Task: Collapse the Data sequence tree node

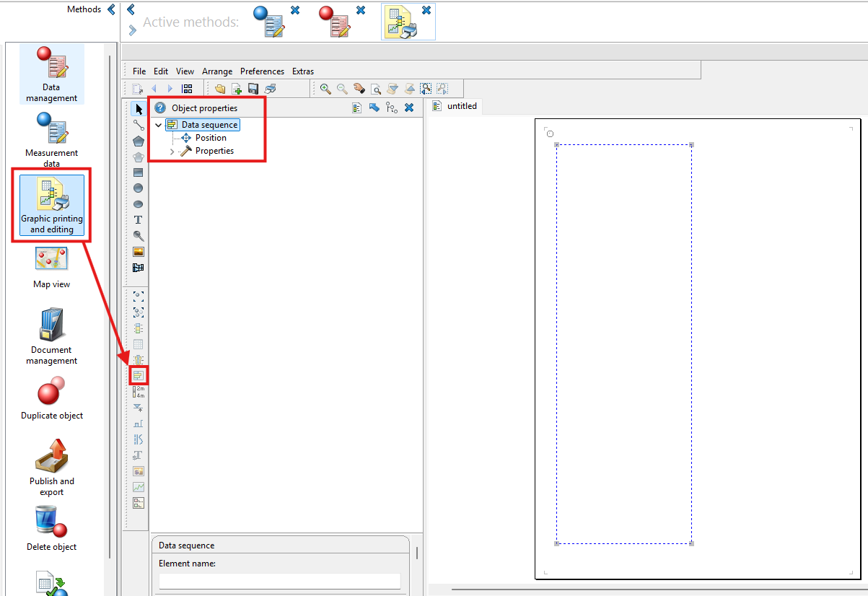Action: coord(159,125)
